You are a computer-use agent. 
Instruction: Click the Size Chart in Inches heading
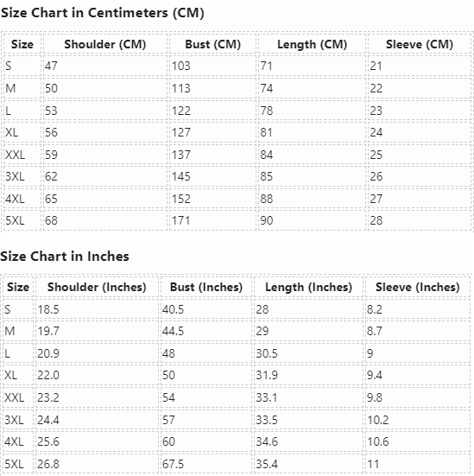[65, 257]
